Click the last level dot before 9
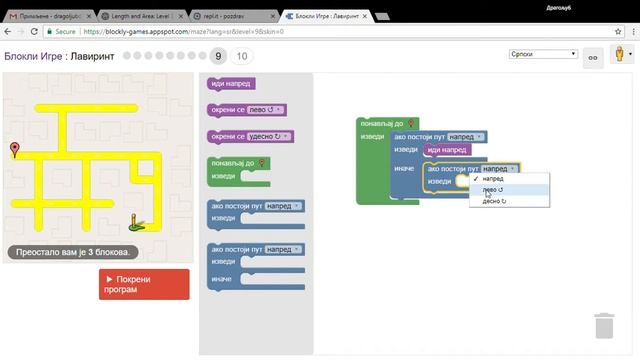This screenshot has width=640, height=360. (x=202, y=56)
